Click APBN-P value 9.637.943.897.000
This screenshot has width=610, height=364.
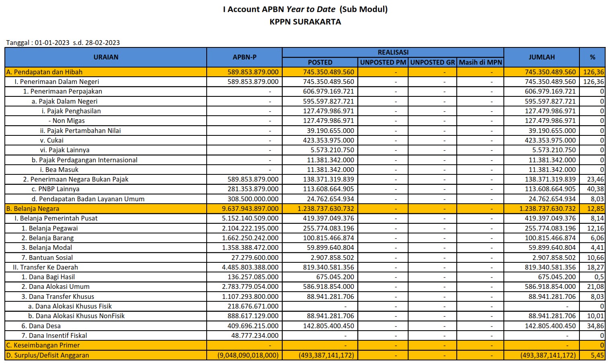[x=250, y=209]
